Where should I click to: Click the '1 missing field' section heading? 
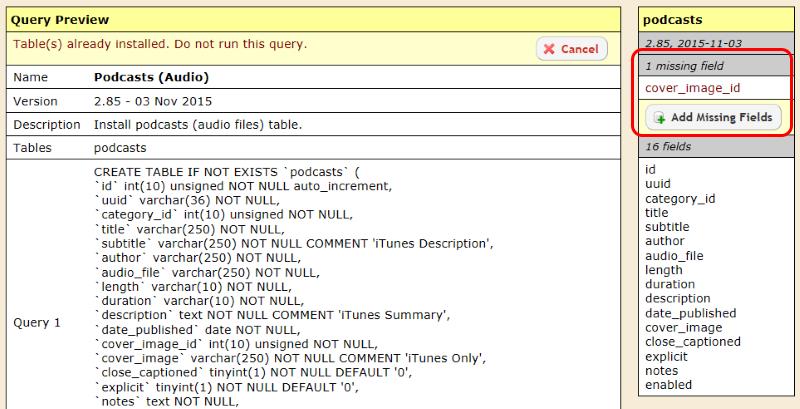[x=684, y=66]
